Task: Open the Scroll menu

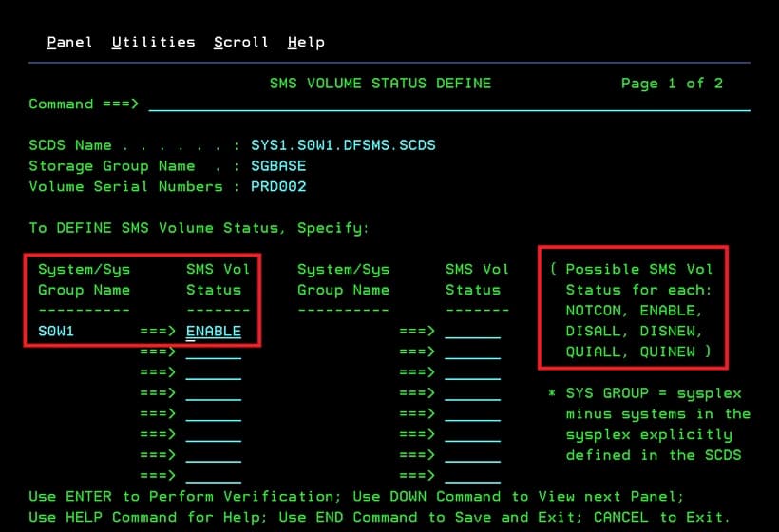Action: 240,42
